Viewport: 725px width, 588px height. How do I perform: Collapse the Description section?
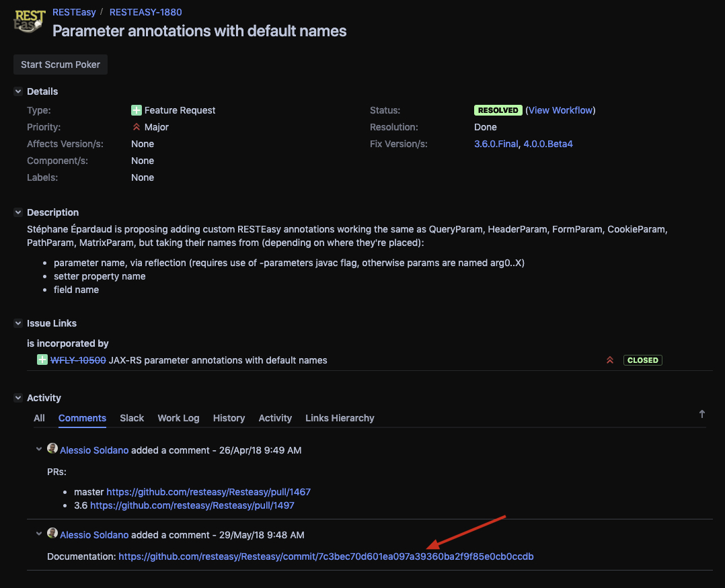pos(18,212)
